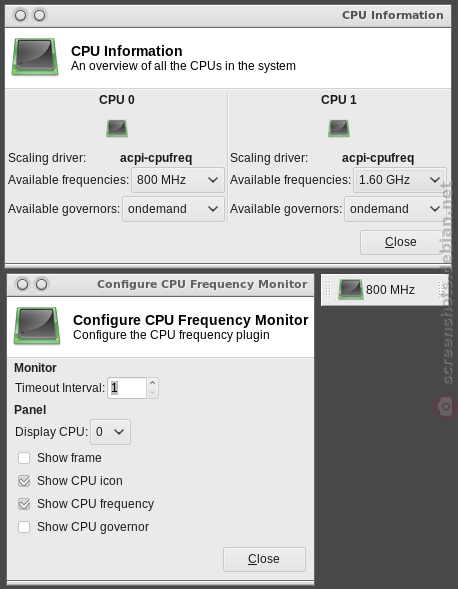Increase the Timeout Interval with up arrow
458x589 pixels.
[152, 383]
